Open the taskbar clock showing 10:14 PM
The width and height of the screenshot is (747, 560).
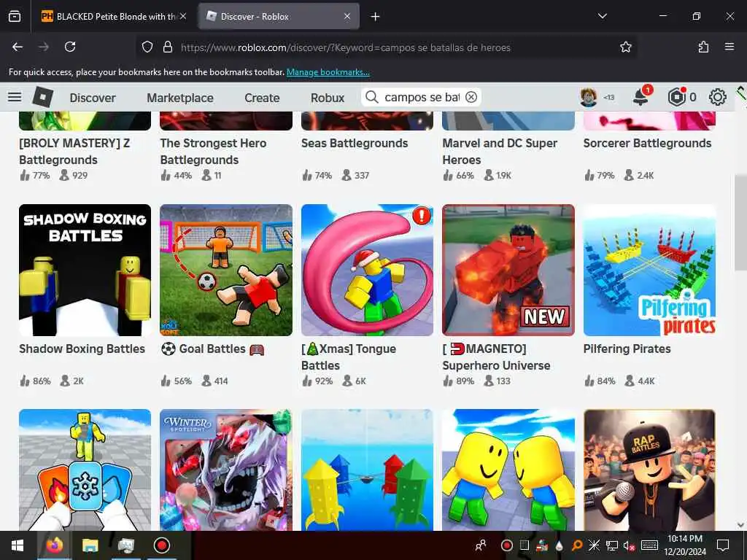click(685, 545)
